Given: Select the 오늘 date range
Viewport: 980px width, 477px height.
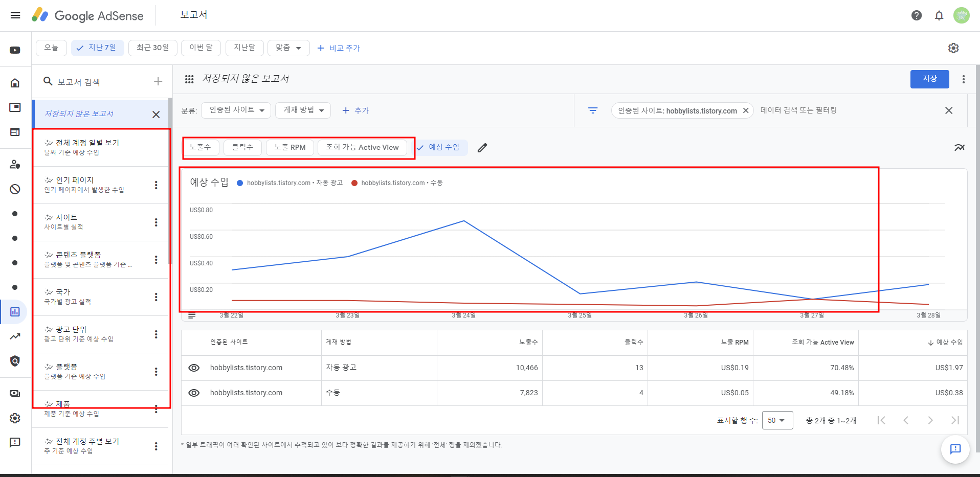Looking at the screenshot, I should (51, 48).
